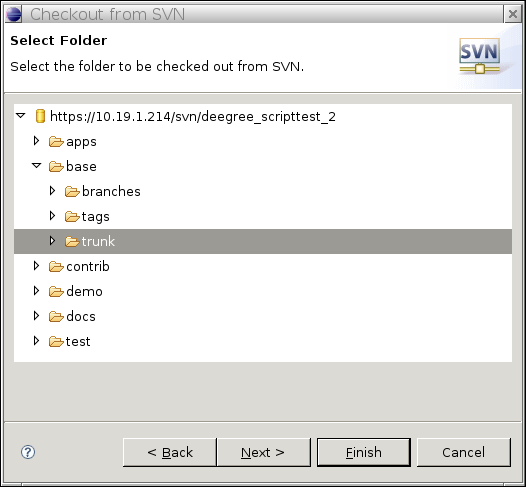Screen dimensions: 526x487
Task: Select the demo folder label
Action: [84, 291]
